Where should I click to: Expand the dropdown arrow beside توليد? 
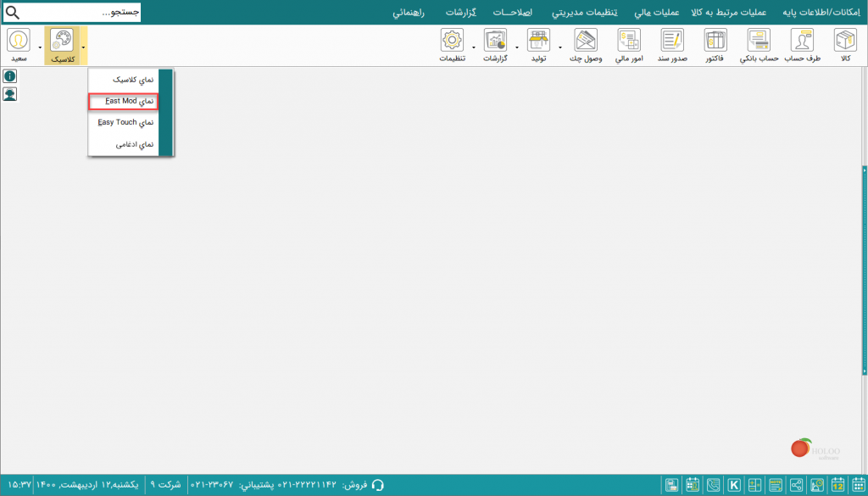coord(516,47)
